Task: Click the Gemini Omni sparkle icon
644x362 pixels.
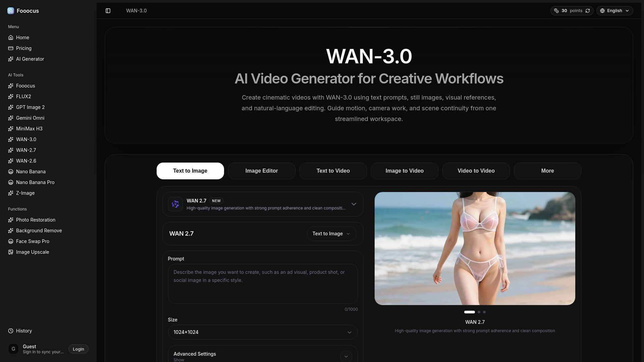Action: coord(11,118)
